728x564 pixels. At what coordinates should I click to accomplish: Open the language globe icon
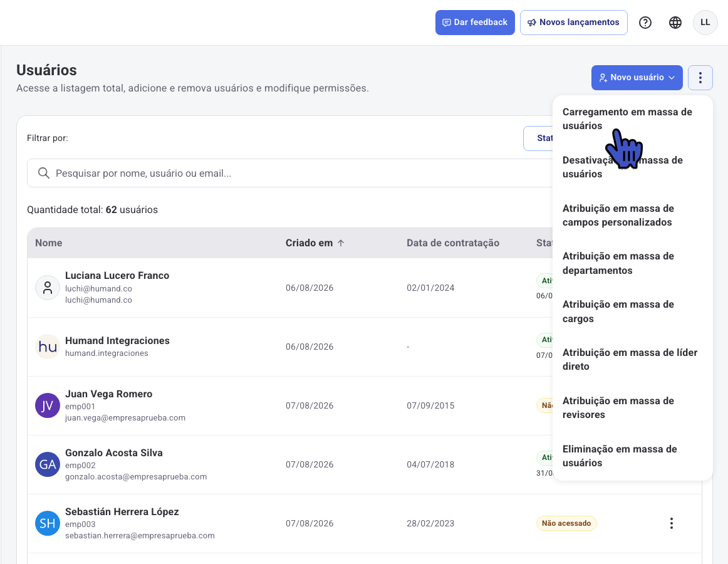675,23
